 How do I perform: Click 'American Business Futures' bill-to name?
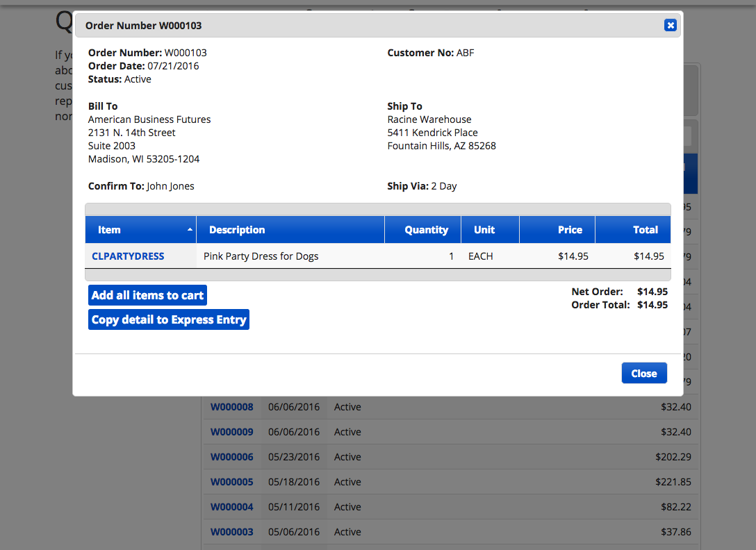149,119
